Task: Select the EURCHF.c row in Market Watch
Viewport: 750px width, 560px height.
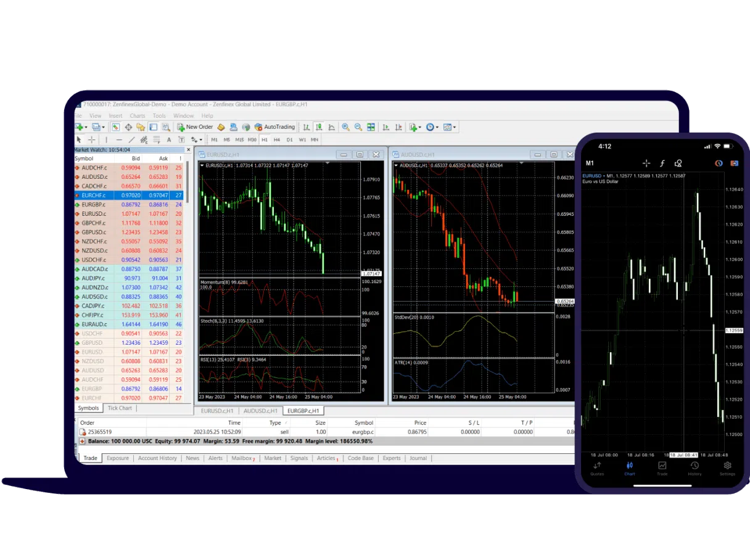Action: [x=94, y=195]
